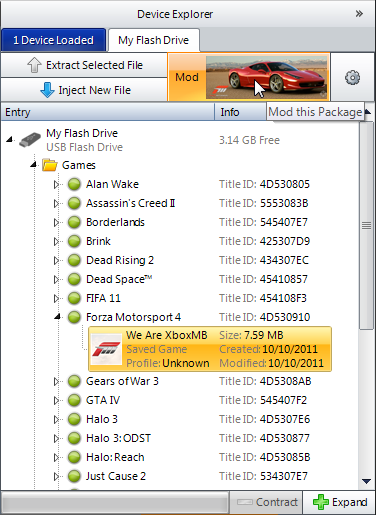
Task: Click the 3.14 GB Free text
Action: pyautogui.click(x=249, y=140)
